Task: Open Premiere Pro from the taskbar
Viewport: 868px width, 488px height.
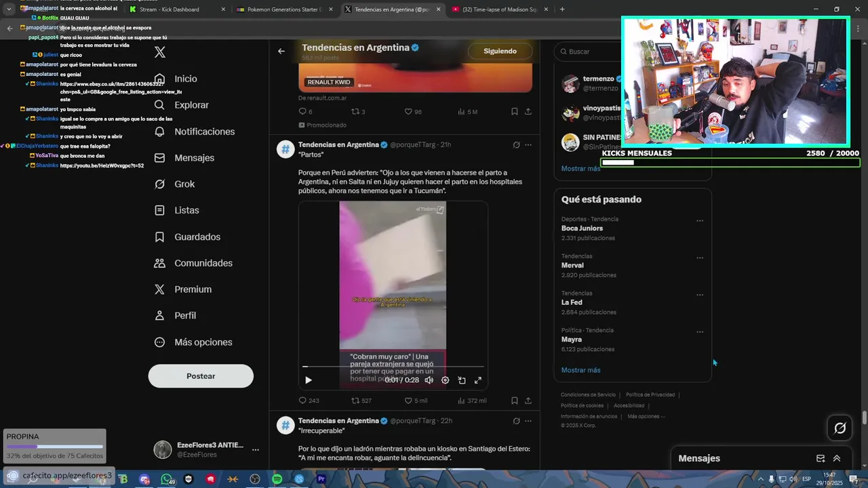Action: pyautogui.click(x=321, y=479)
